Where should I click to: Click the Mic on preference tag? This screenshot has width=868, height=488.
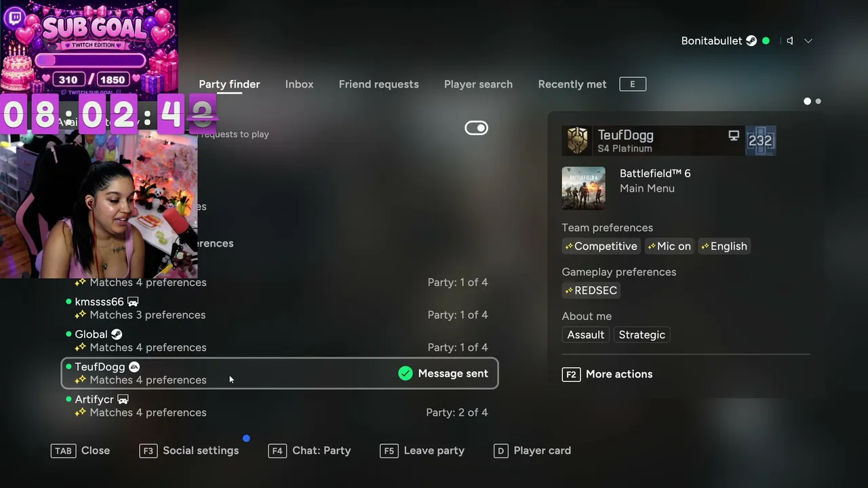[x=669, y=246]
